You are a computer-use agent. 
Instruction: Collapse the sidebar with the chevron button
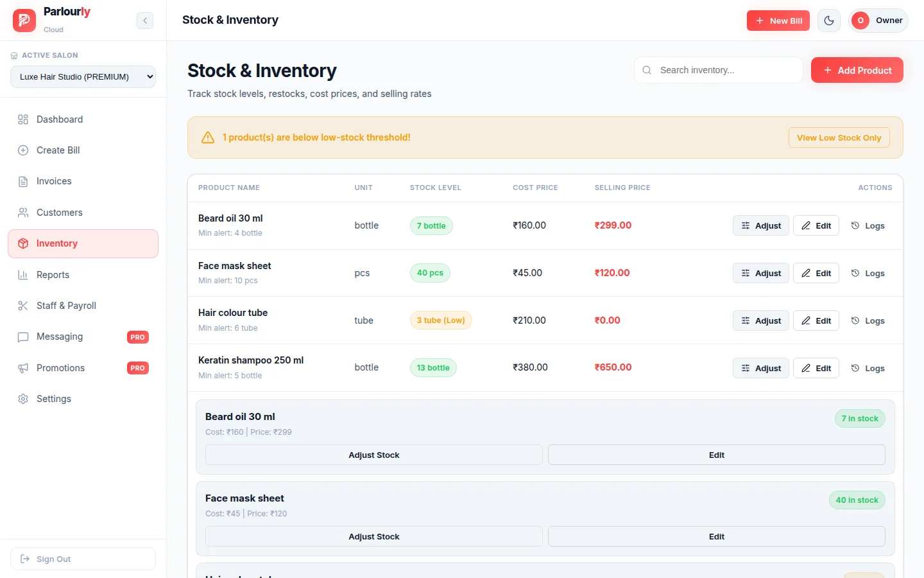click(x=145, y=21)
